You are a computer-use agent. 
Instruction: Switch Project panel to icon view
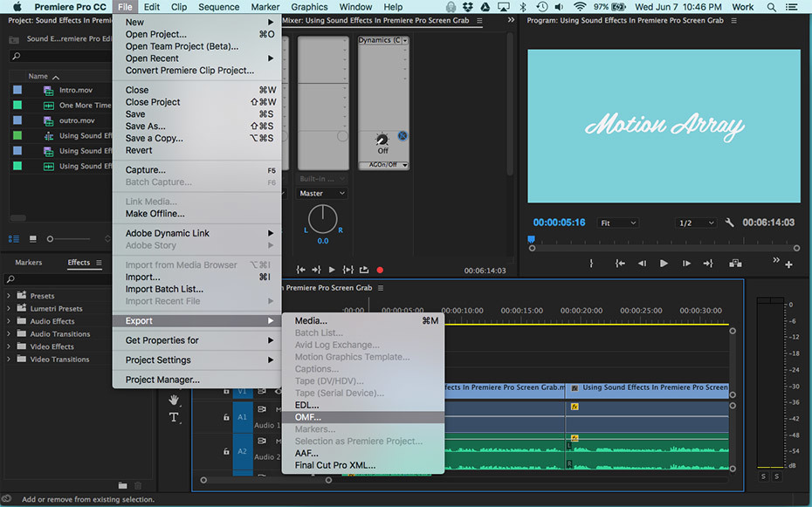tap(33, 238)
